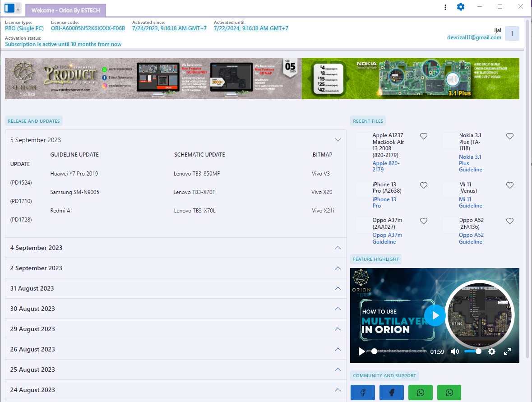This screenshot has height=402, width=532.
Task: Click the video progress bar handle
Action: [374, 351]
